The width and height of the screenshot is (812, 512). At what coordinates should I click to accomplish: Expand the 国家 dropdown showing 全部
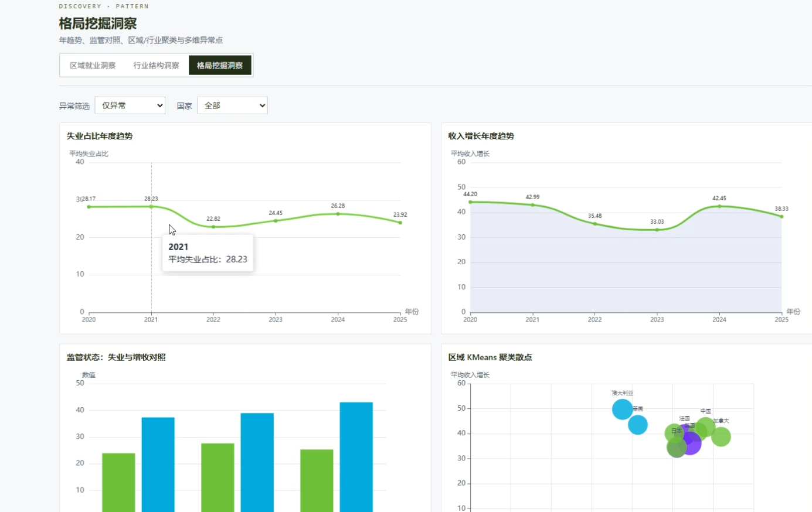pos(232,105)
